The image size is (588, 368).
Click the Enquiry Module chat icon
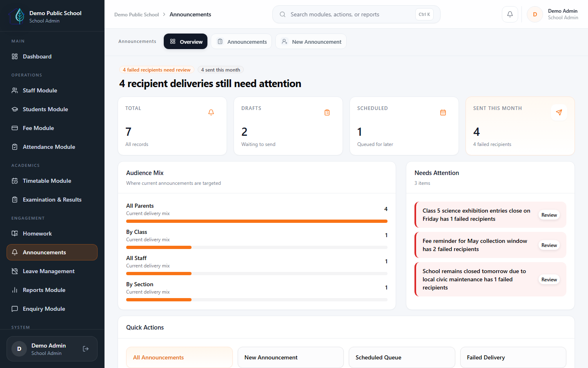coord(15,309)
